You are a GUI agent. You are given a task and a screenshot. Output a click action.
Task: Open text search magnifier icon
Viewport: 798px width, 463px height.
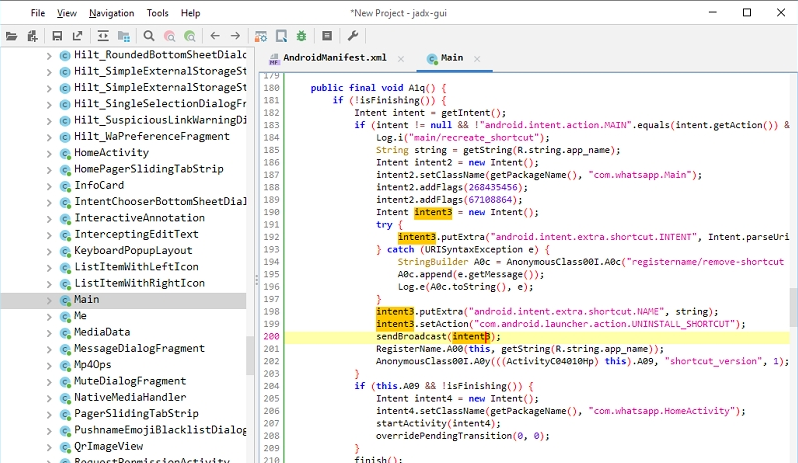pos(149,36)
